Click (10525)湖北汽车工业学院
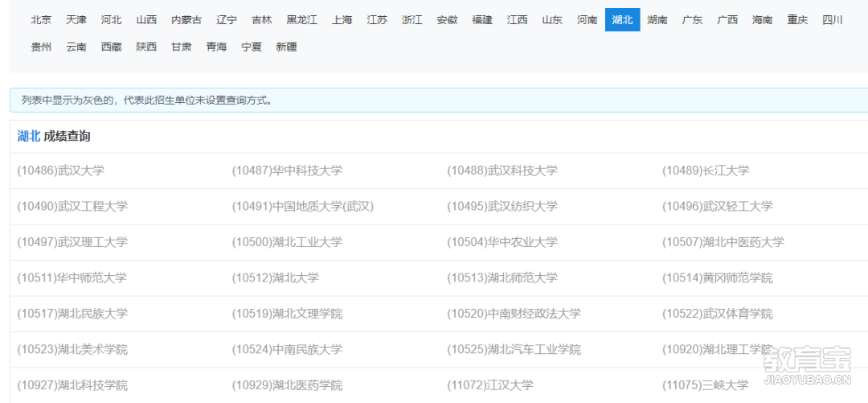 [x=514, y=350]
